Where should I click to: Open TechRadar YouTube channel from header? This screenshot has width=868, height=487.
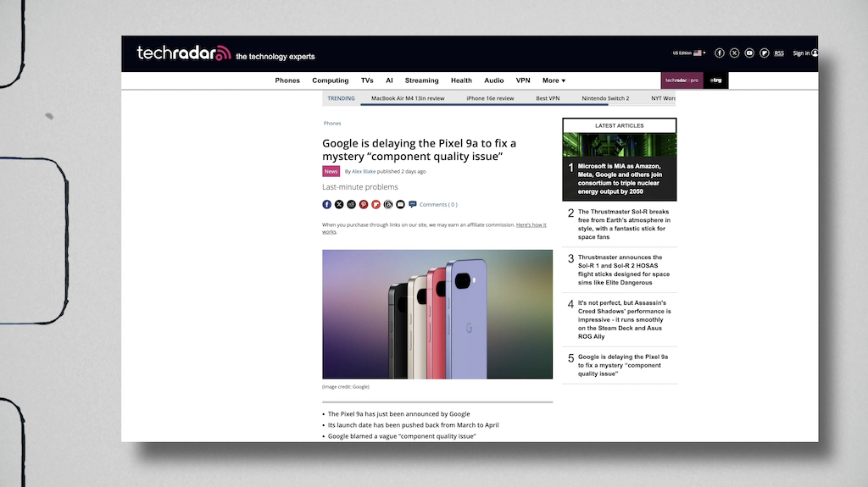coord(749,53)
